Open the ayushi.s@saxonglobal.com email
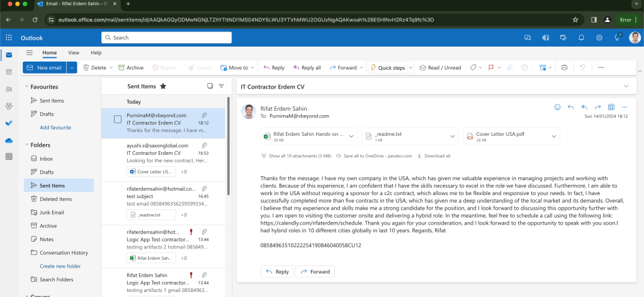 [x=164, y=160]
